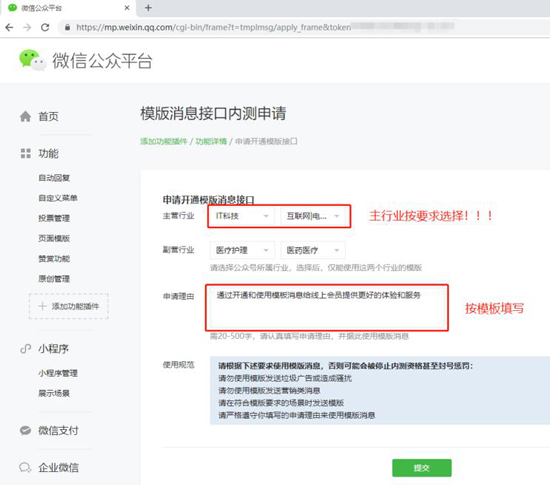Click the 请严格遵守你填写的申请理由 line
Viewport: 550px width, 485px height.
coord(297,415)
